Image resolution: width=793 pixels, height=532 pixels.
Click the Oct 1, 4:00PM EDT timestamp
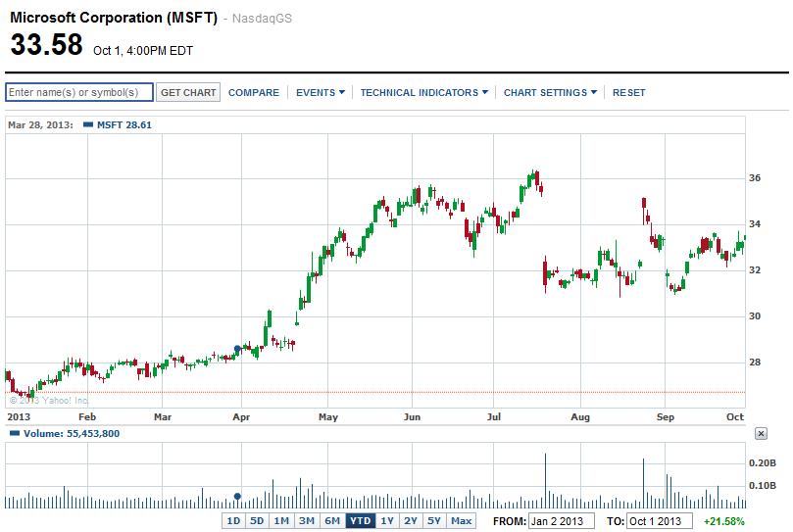coord(143,51)
